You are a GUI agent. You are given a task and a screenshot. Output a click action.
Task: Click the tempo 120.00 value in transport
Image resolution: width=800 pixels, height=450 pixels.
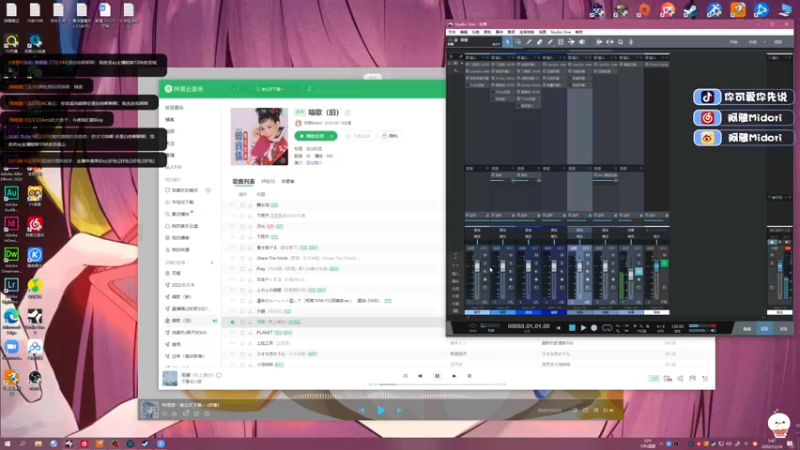click(x=678, y=326)
